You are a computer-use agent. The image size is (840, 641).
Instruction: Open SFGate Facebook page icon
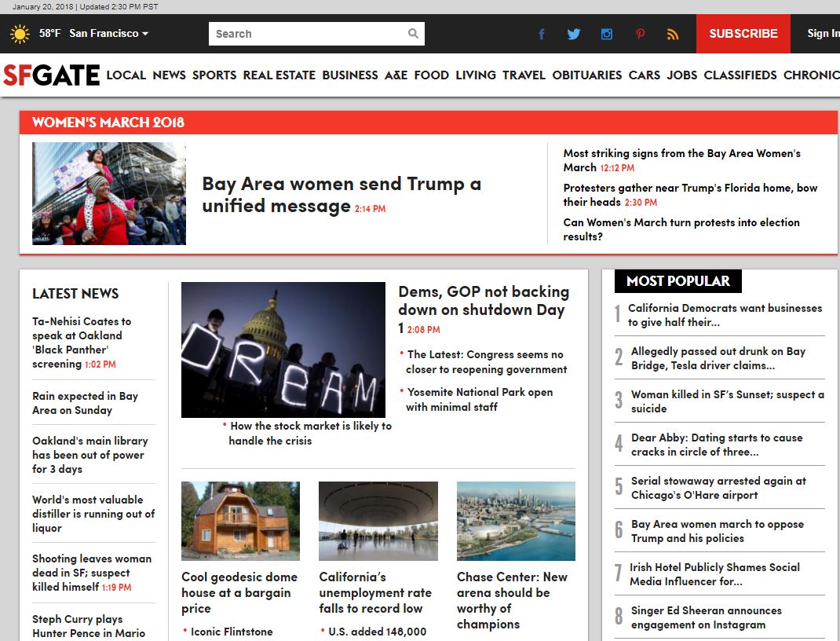[x=542, y=35]
